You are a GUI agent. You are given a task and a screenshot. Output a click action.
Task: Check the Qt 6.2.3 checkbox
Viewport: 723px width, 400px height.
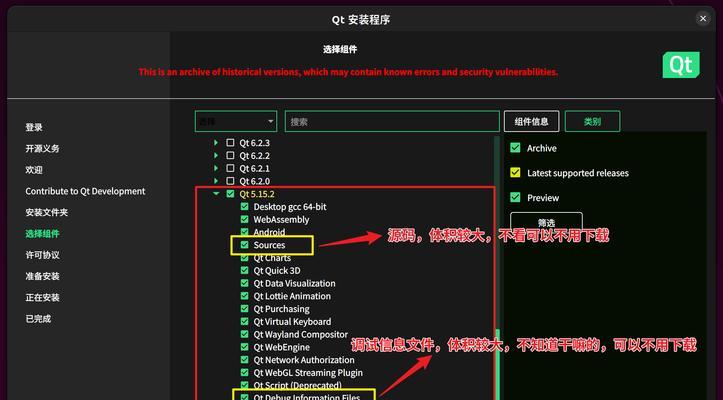pyautogui.click(x=230, y=143)
